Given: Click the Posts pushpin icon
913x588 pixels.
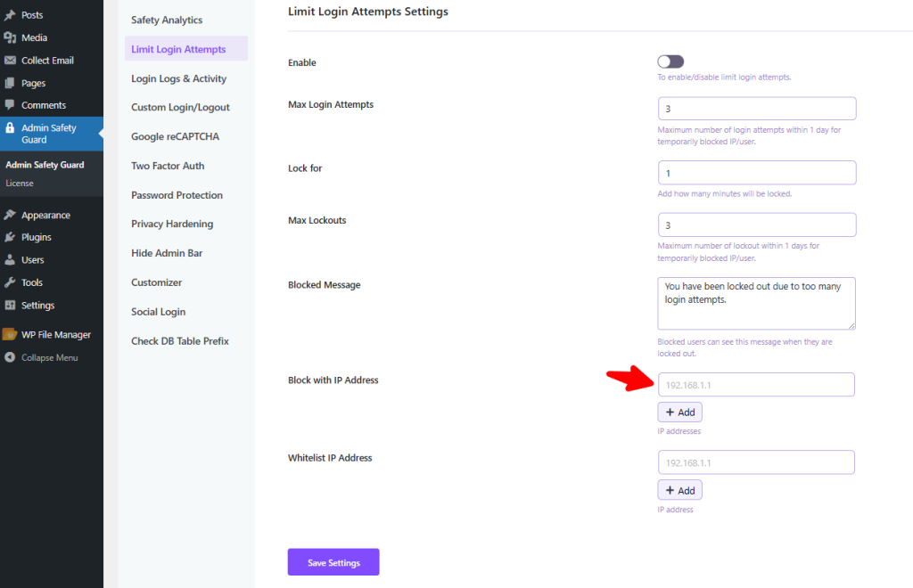Looking at the screenshot, I should click(10, 15).
